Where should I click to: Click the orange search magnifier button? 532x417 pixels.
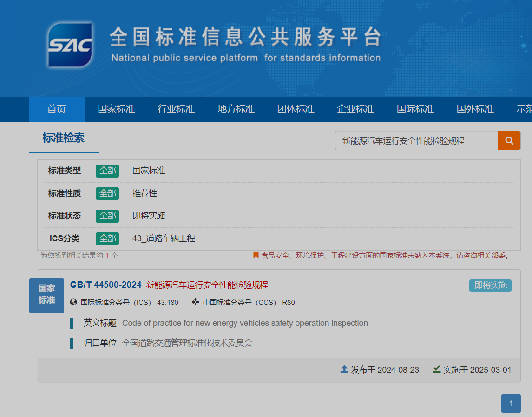point(509,140)
